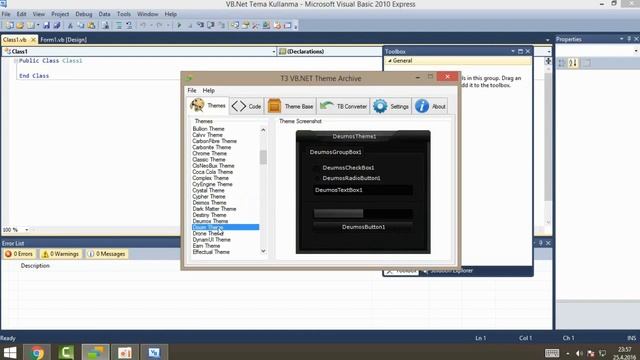Open the Windows Start button
Viewport: 640px width, 360px height.
(x=10, y=352)
